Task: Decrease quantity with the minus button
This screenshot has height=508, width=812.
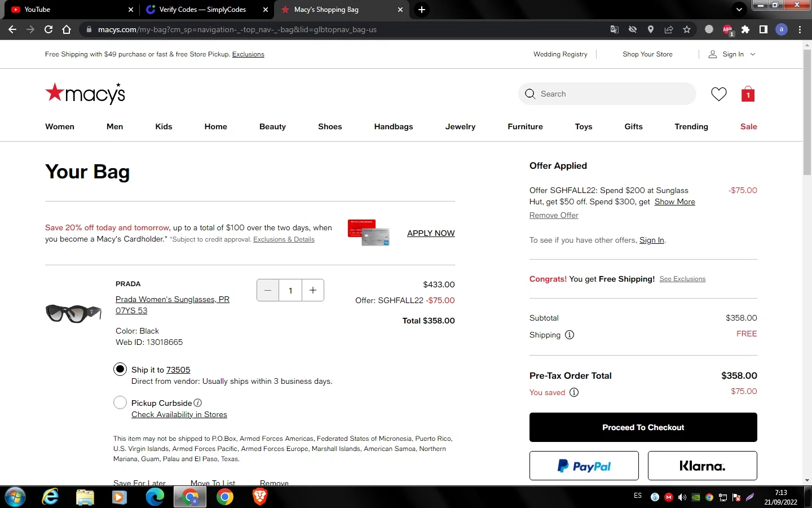Action: click(268, 290)
